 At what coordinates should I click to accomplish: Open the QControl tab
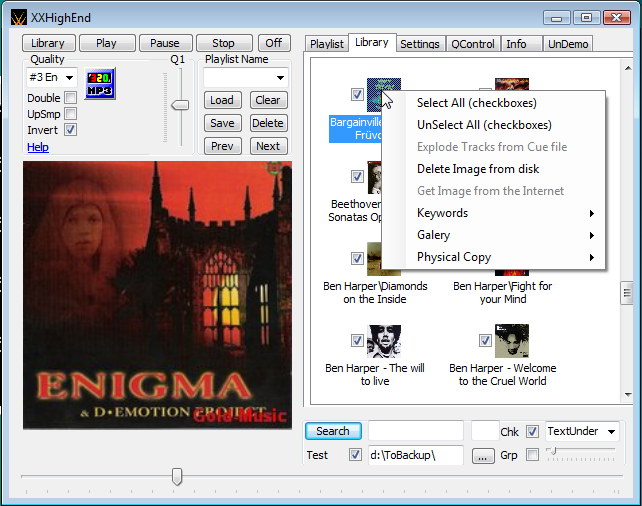point(472,44)
